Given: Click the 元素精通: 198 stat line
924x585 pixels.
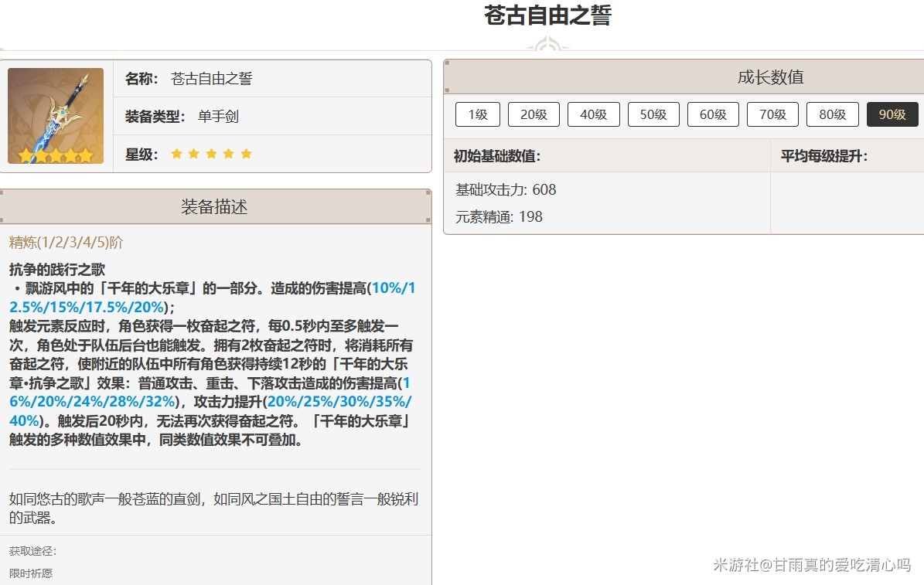Looking at the screenshot, I should click(x=499, y=217).
